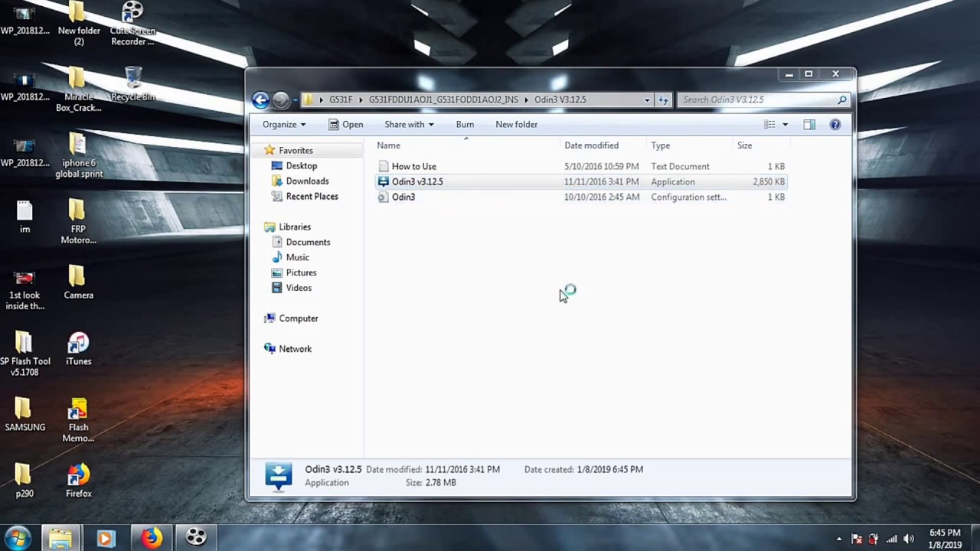Select the iphone 6 global sprint folder
980x551 pixels.
78,155
